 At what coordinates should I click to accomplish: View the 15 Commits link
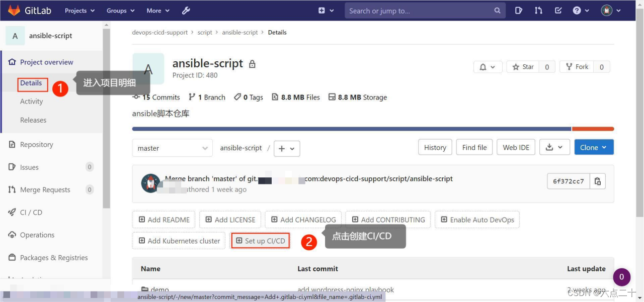156,97
